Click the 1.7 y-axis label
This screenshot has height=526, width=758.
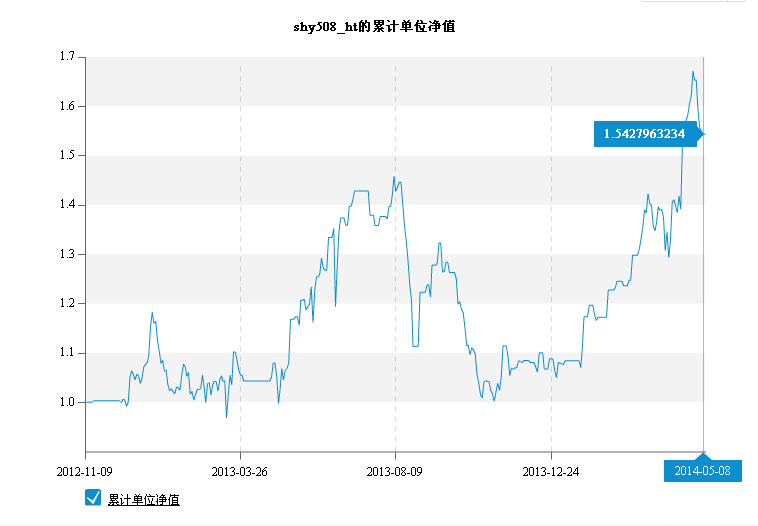[x=67, y=57]
